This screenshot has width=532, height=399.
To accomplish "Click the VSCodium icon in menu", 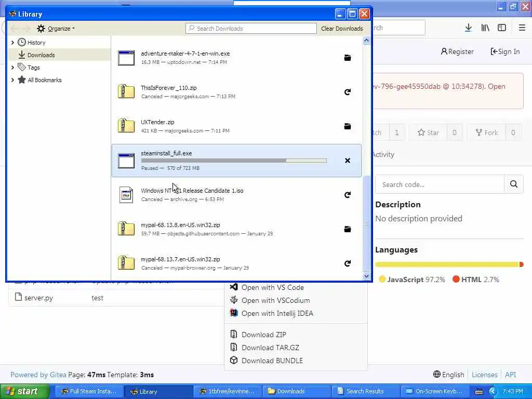I will [234, 300].
